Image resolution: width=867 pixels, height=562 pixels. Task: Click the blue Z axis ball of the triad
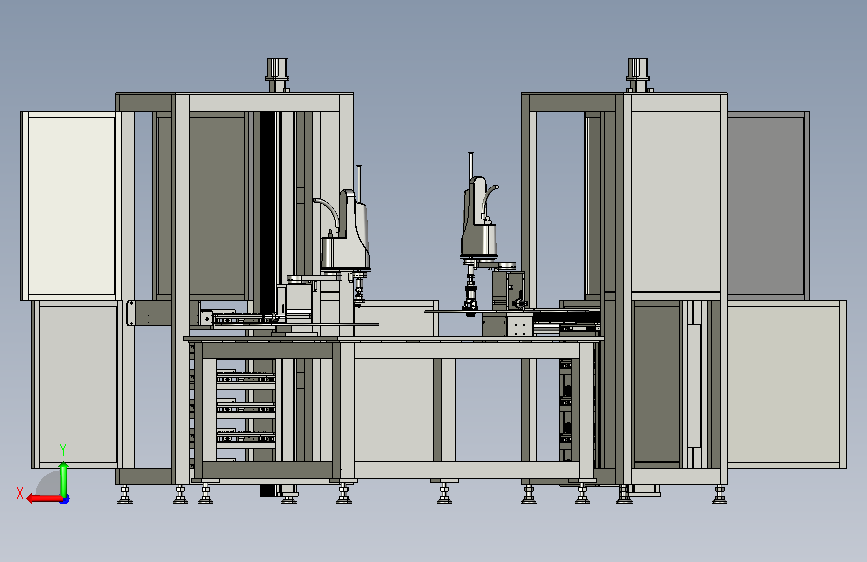point(65,500)
